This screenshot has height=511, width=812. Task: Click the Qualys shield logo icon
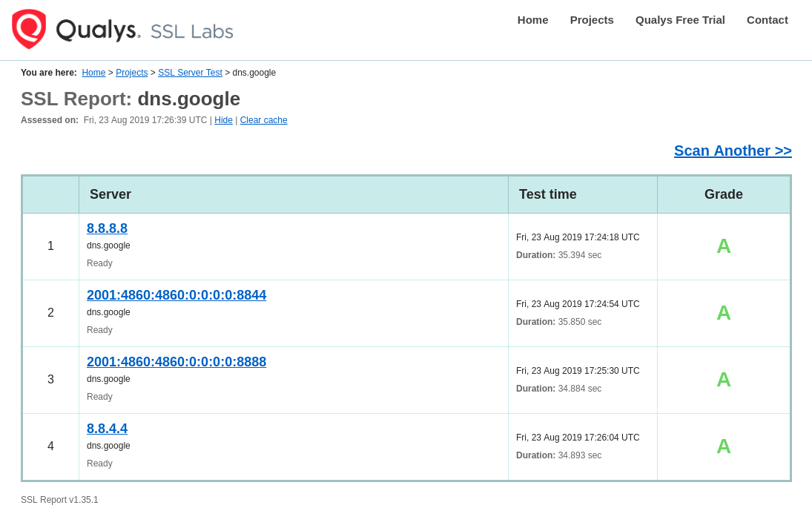pos(29,29)
